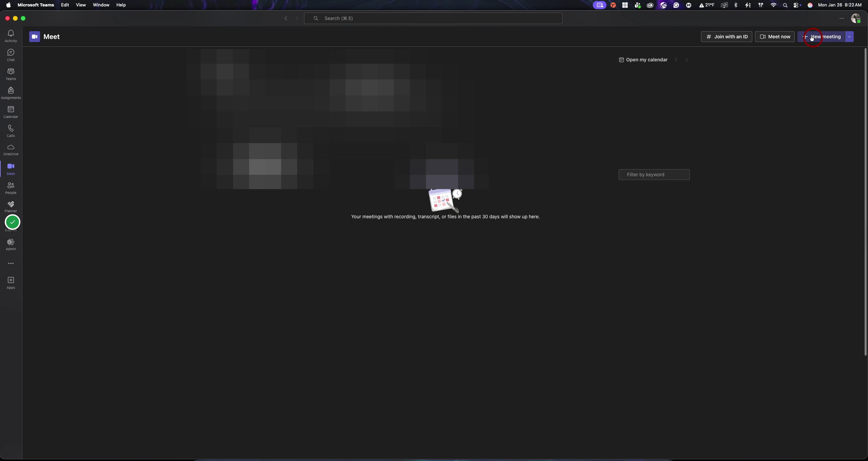Open OneDrive in the sidebar
Viewport: 868px width, 461px height.
[x=11, y=149]
